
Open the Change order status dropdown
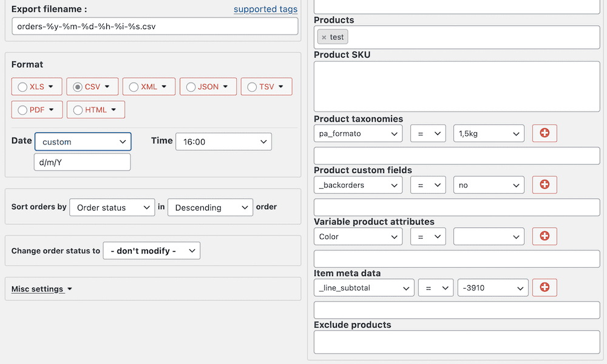point(151,251)
